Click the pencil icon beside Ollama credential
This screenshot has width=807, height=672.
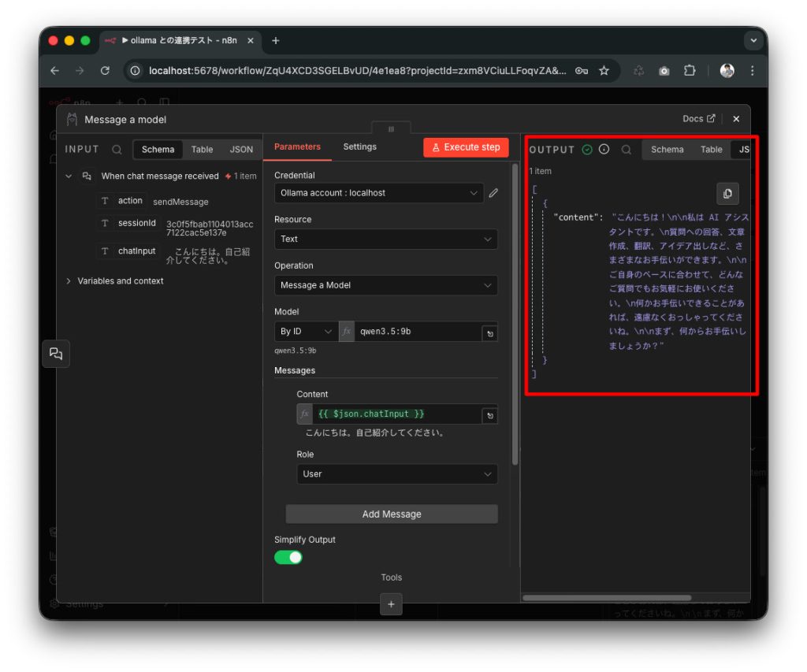(493, 193)
